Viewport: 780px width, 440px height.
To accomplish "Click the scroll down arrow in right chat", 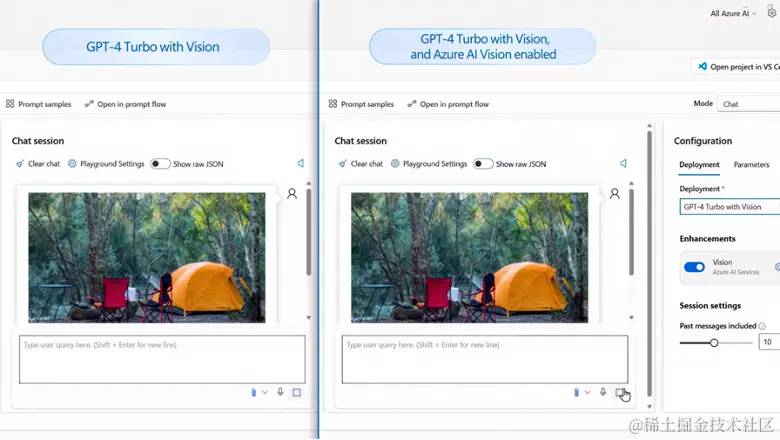I will coord(632,317).
